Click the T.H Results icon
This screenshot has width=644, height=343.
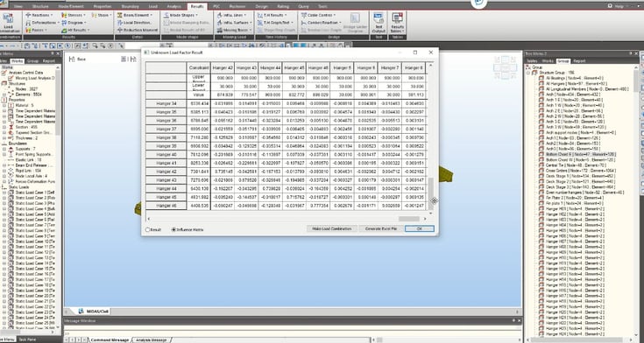[x=260, y=15]
